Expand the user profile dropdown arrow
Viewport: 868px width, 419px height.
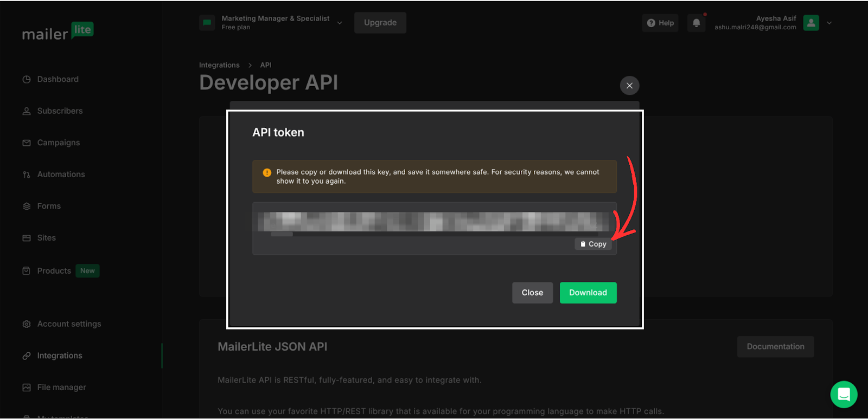829,23
